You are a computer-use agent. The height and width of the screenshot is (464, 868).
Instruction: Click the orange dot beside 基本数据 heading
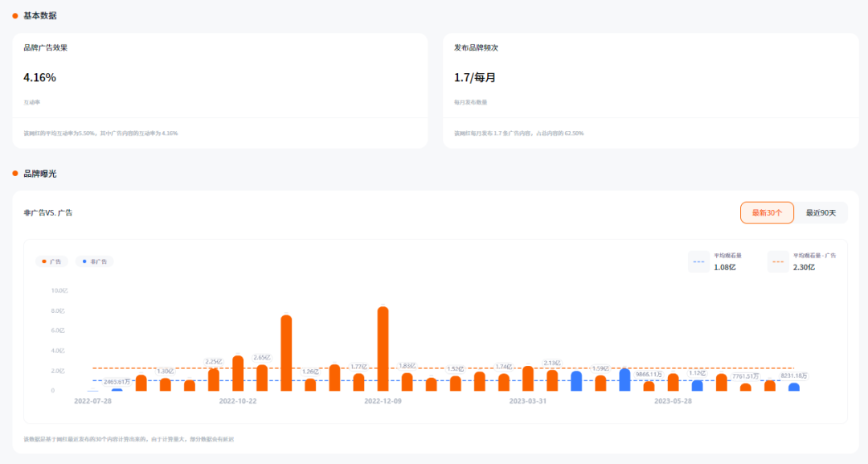pos(15,16)
